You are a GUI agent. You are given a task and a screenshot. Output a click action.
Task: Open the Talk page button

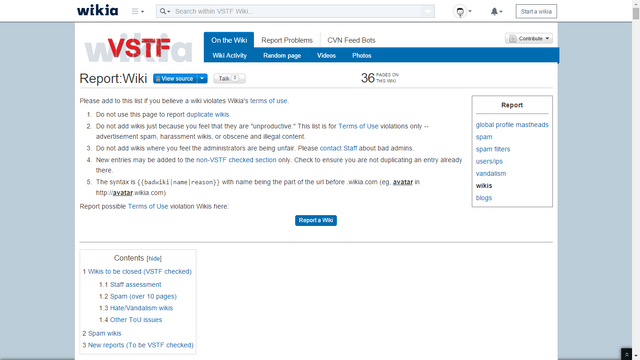coord(229,78)
